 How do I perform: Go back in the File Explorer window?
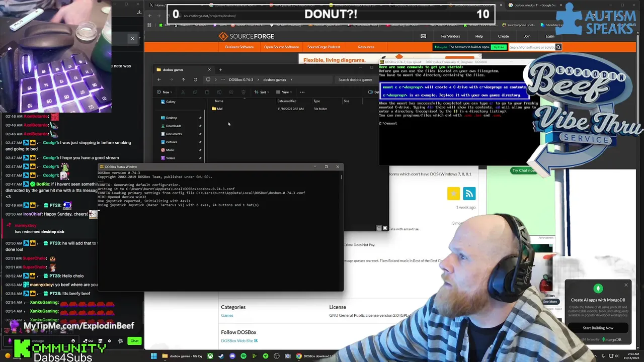[159, 79]
